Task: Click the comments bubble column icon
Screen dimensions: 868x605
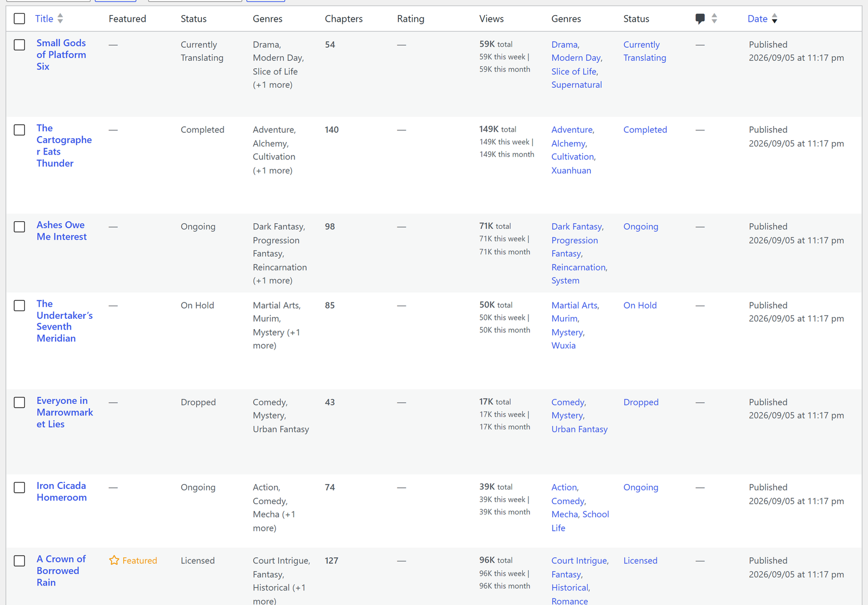Action: tap(700, 19)
